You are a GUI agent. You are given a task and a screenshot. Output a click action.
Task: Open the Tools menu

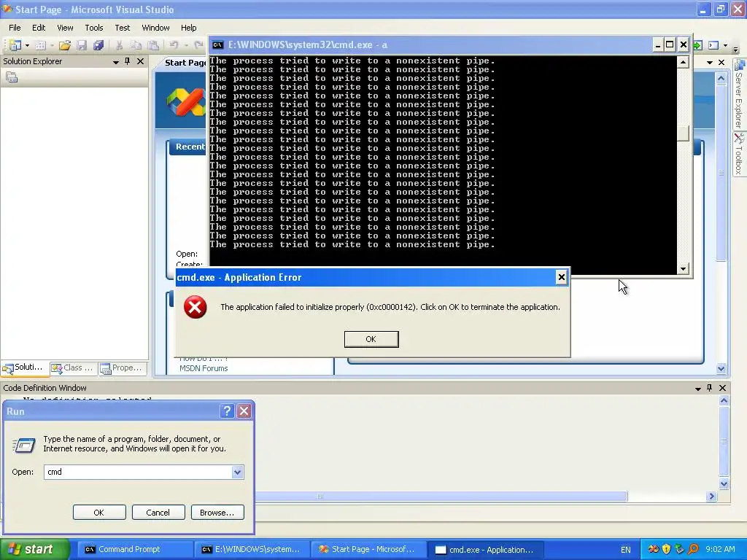click(x=94, y=28)
